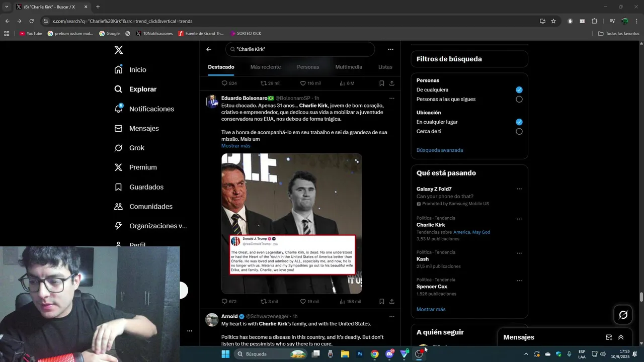Click Mostrar más under trends
The image size is (644, 362).
[431, 309]
